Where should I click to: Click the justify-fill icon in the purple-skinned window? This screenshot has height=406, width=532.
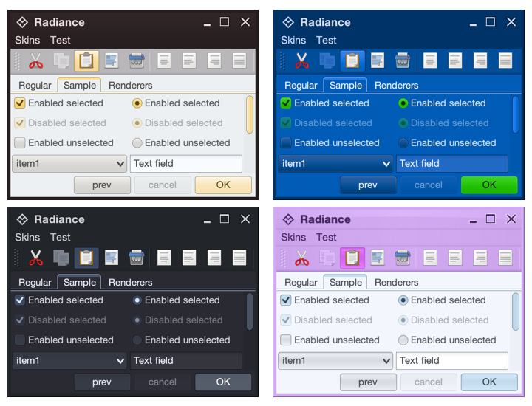505,258
